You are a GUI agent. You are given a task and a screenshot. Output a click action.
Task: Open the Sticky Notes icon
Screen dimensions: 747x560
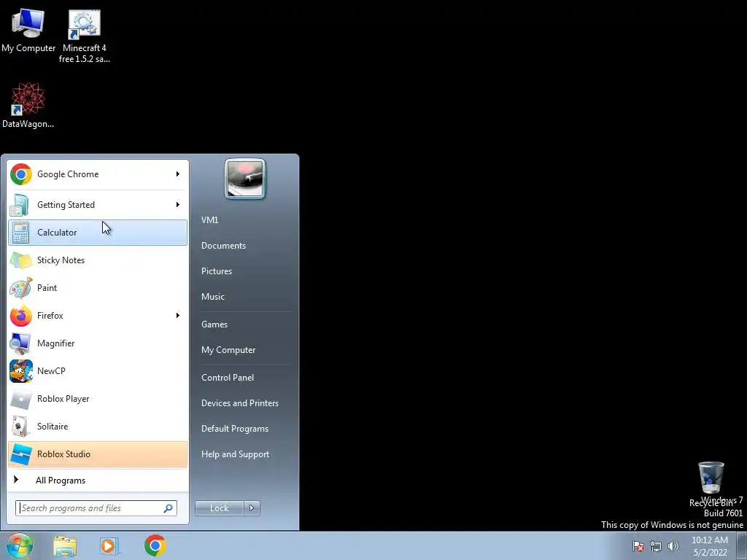(20, 260)
